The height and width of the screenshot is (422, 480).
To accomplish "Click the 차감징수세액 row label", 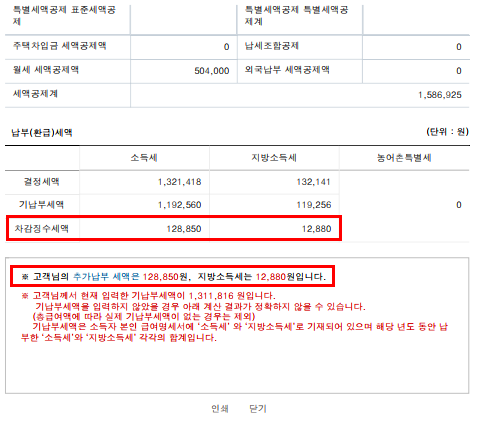I will point(41,229).
